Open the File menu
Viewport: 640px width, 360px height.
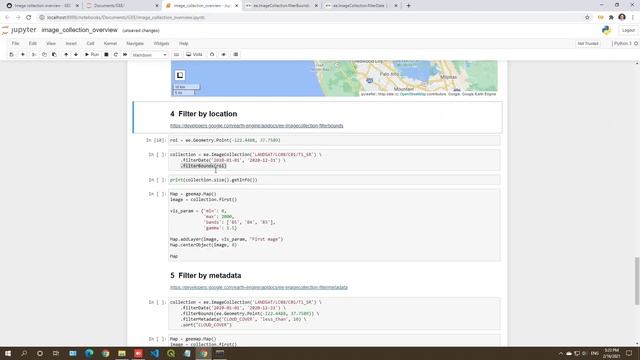point(16,43)
